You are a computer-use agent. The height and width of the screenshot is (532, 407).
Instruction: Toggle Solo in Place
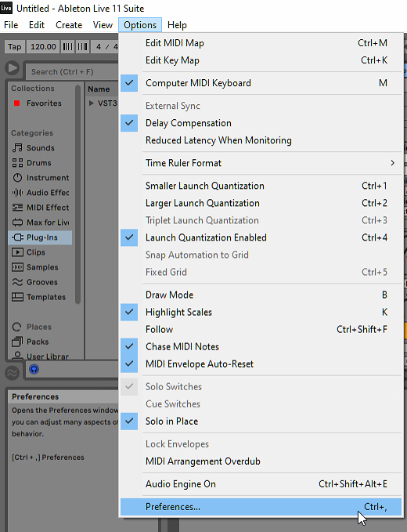pos(261,422)
